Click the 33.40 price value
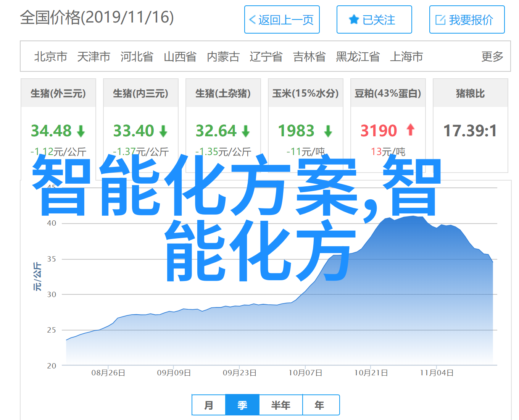The height and width of the screenshot is (420, 519). (x=134, y=131)
